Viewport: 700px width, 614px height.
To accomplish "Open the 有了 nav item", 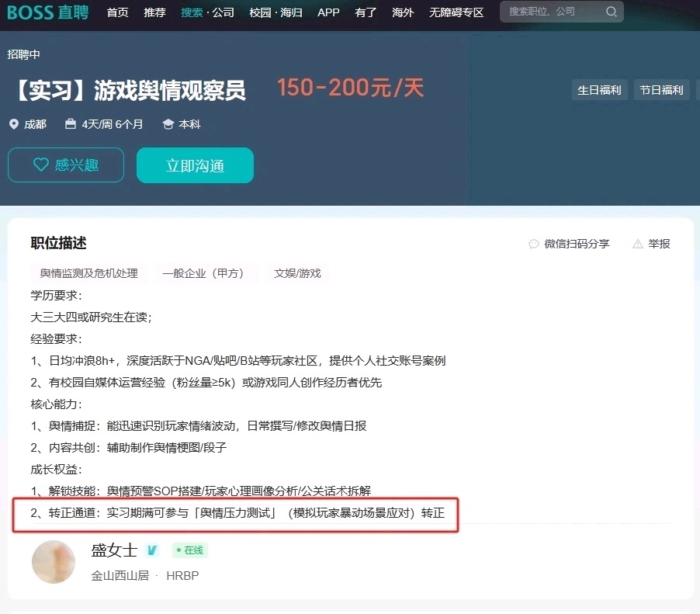I will pyautogui.click(x=366, y=12).
